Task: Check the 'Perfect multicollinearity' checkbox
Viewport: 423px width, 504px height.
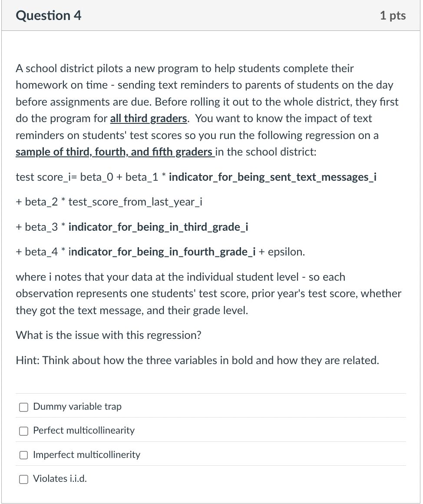Action: click(23, 431)
